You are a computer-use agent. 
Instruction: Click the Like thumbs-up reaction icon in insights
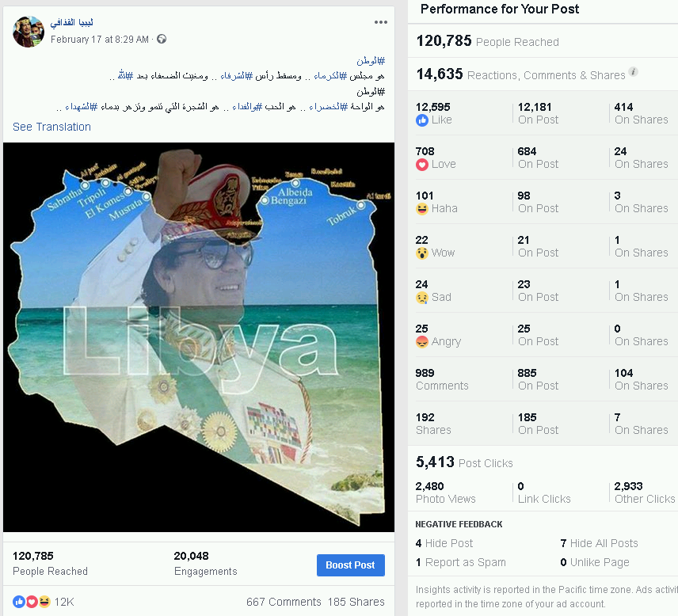422,120
